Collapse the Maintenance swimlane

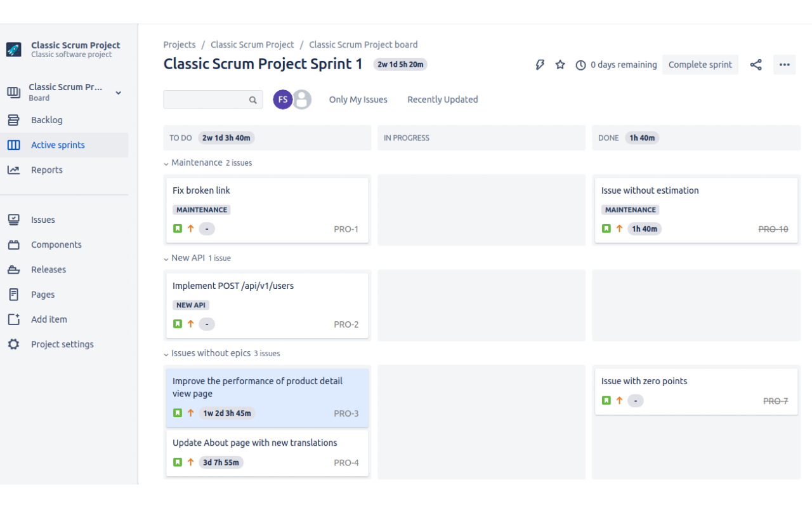[166, 163]
